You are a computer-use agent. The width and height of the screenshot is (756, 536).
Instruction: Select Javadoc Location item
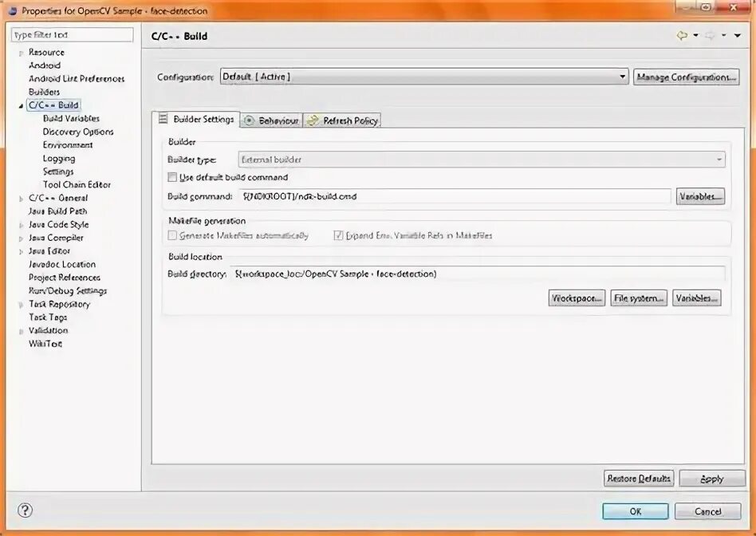pos(61,264)
